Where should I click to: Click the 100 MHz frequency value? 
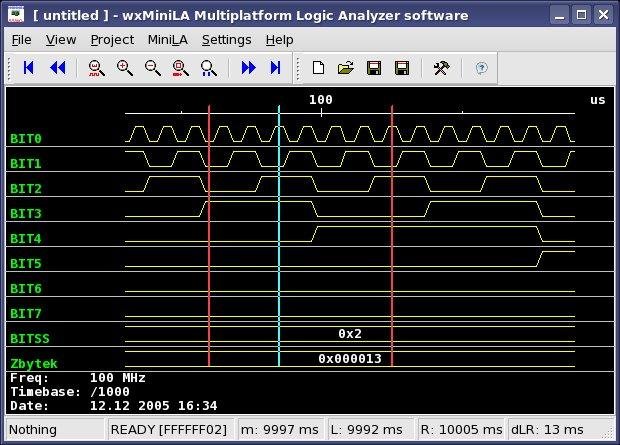(117, 378)
